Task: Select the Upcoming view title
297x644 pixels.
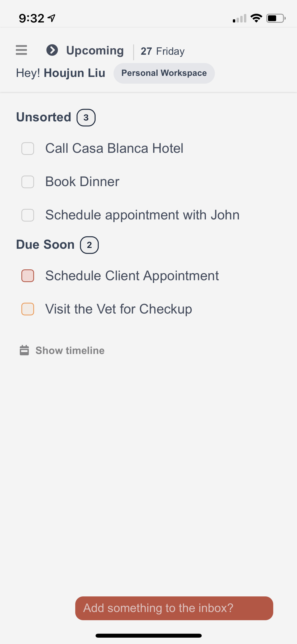Action: point(95,50)
